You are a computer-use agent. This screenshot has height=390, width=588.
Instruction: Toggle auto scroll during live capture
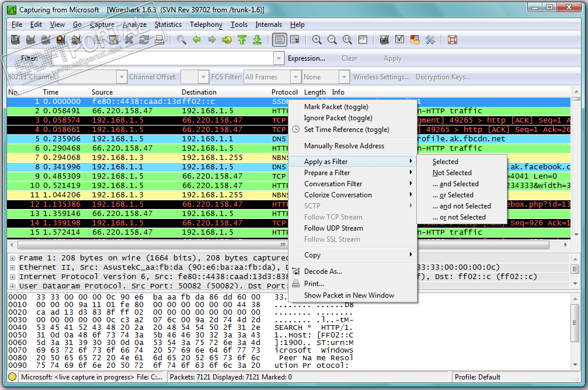[x=295, y=40]
